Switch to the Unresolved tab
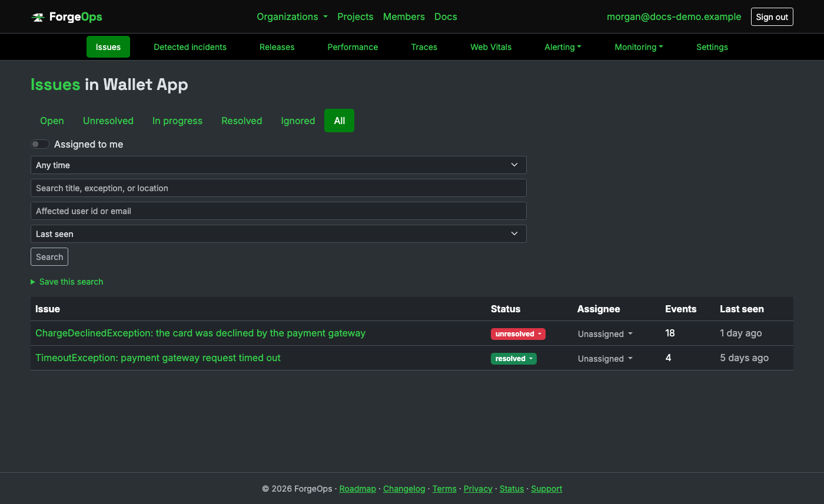824x504 pixels. [x=108, y=121]
